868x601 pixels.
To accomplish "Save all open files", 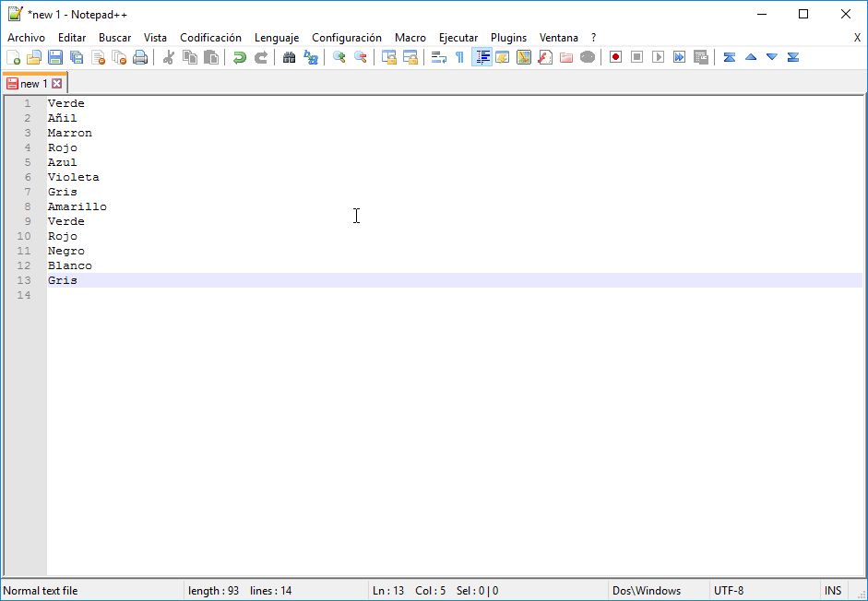I will pyautogui.click(x=78, y=56).
